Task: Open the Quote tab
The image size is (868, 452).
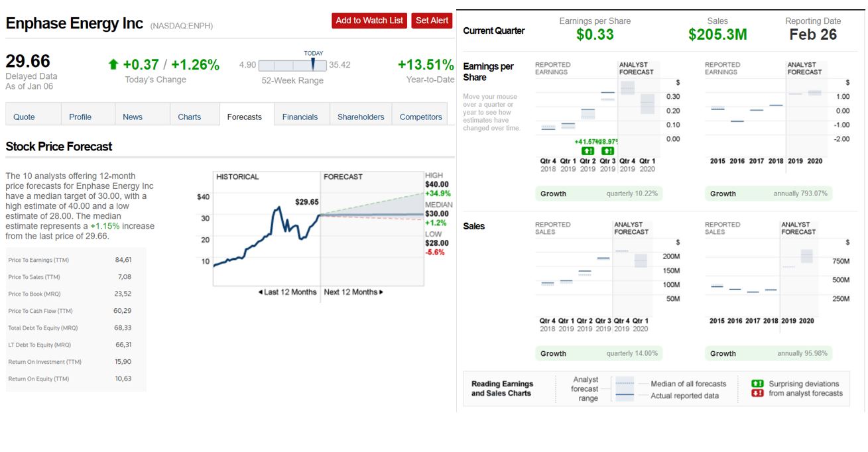Action: tap(25, 117)
